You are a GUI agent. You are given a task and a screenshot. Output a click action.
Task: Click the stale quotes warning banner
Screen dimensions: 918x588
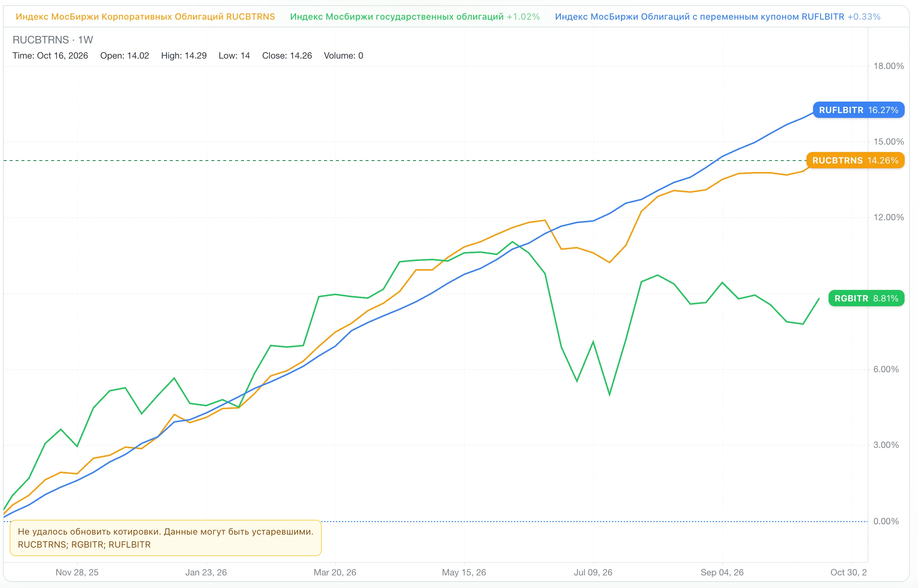(x=166, y=538)
